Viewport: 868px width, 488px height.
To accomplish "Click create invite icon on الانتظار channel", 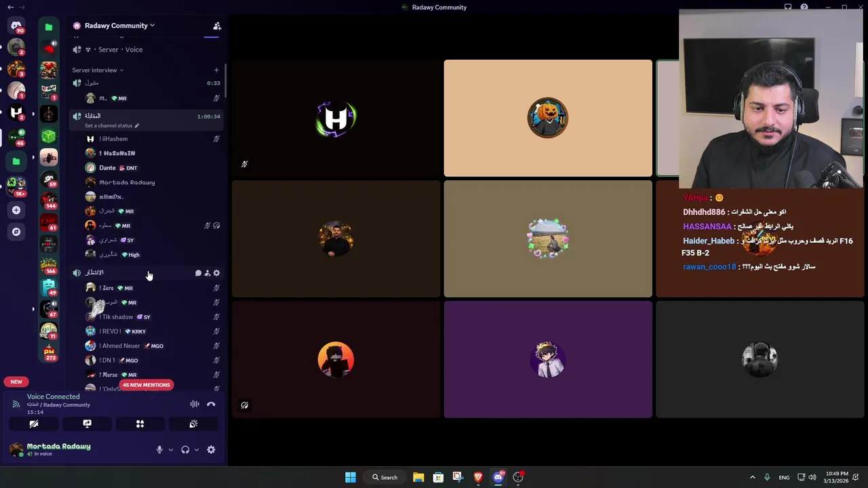I will 208,273.
